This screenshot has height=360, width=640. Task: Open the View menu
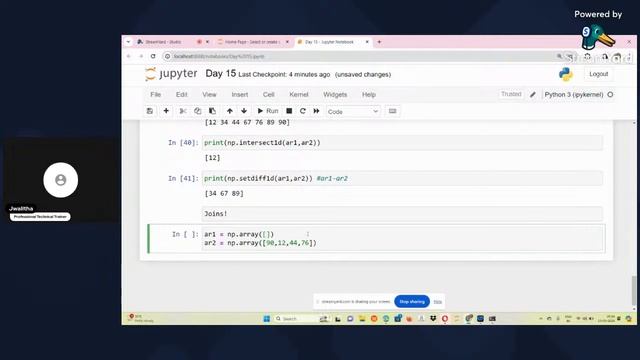click(209, 94)
